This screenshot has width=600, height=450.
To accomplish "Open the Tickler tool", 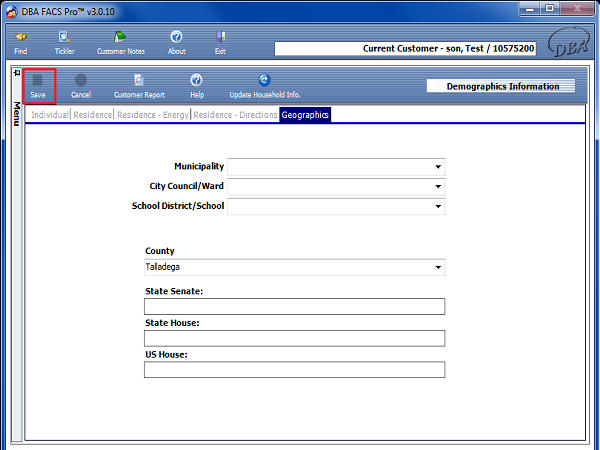I will (64, 38).
